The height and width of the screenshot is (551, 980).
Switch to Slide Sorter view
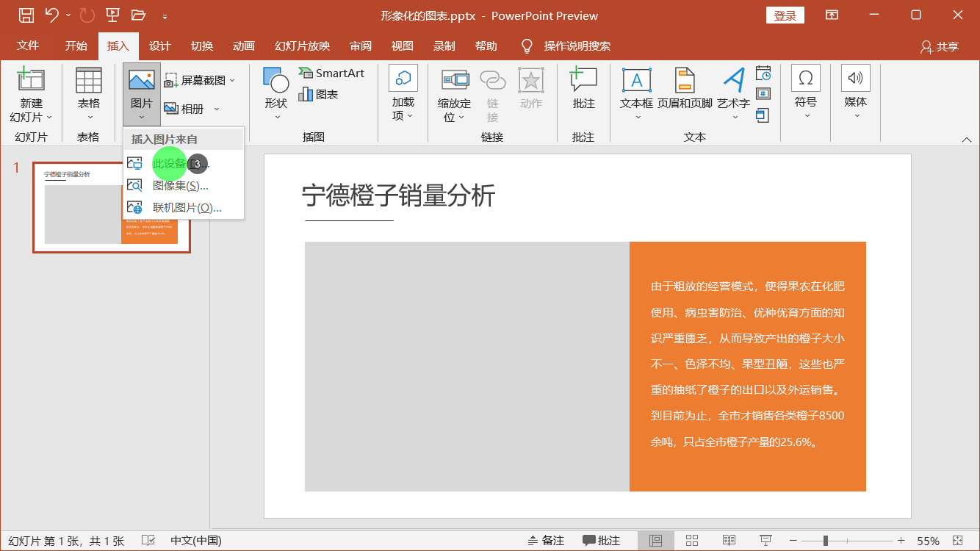pos(692,541)
